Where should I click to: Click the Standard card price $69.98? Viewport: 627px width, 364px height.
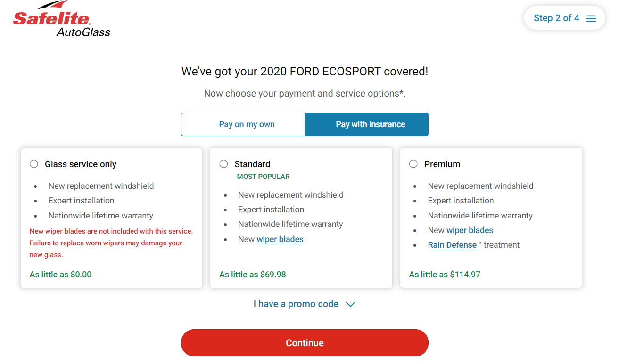[x=253, y=275]
